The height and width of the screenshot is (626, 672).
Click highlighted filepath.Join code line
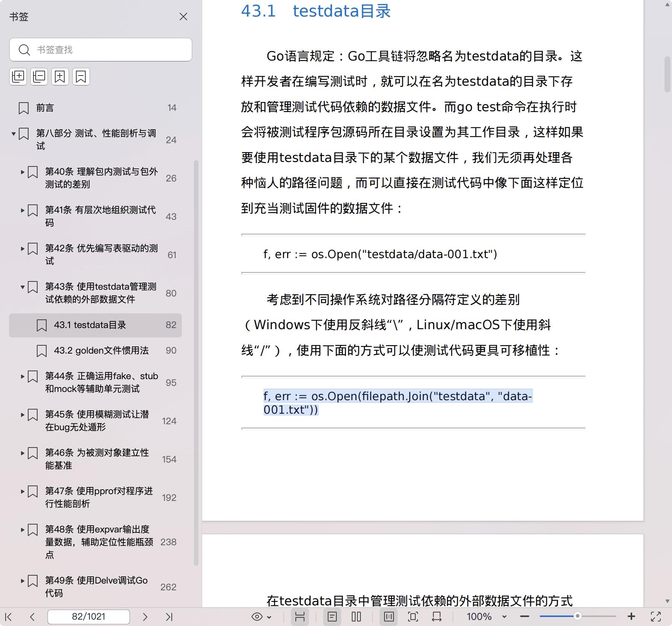click(398, 403)
